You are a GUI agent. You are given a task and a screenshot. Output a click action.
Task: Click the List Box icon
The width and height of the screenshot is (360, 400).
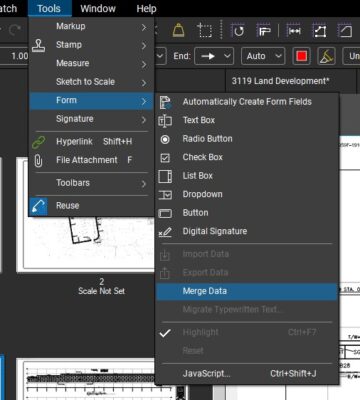tap(165, 177)
